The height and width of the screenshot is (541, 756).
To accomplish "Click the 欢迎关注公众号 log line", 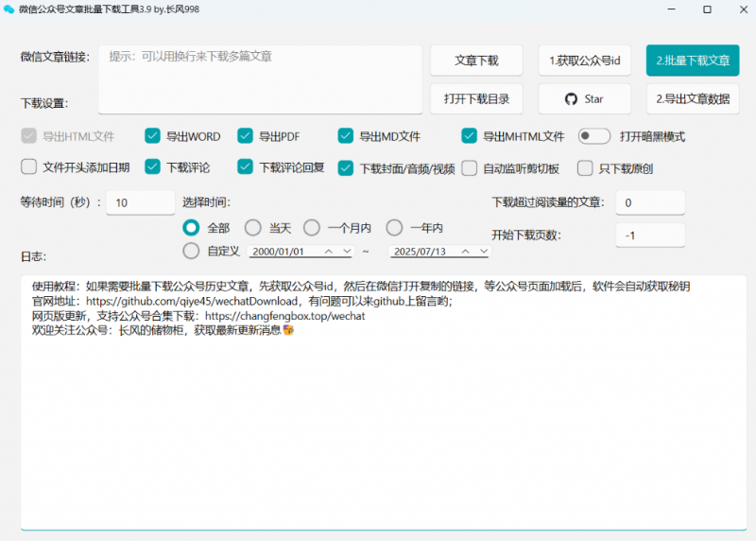I will tap(163, 331).
